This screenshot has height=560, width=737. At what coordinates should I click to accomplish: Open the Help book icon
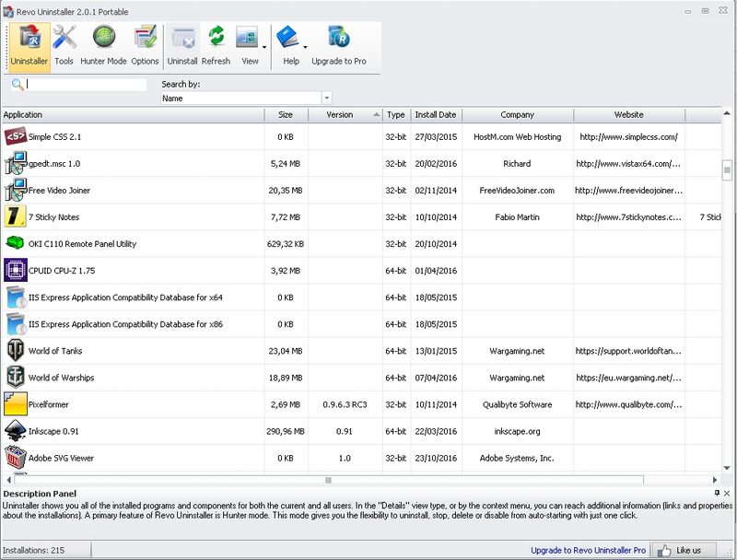287,37
